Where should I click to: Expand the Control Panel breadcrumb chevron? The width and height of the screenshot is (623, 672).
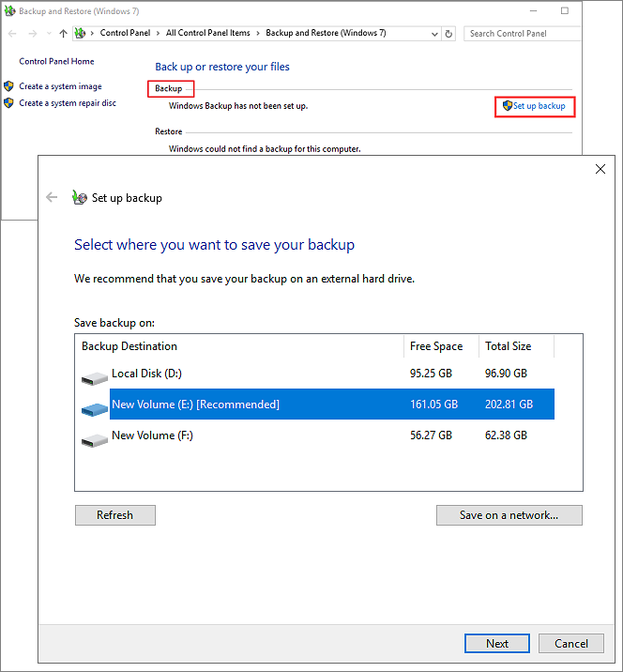coord(160,34)
